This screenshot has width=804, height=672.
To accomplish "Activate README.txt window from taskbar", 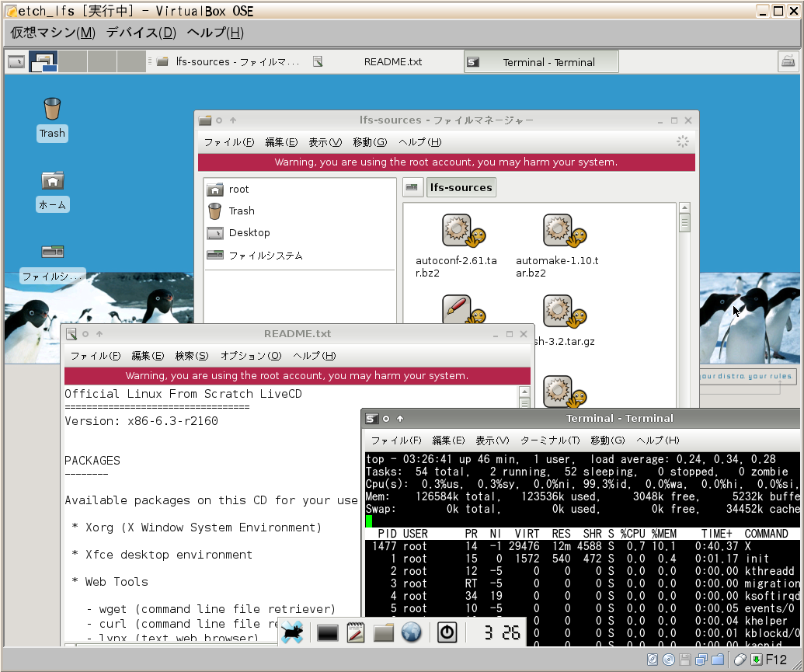I will click(x=385, y=62).
